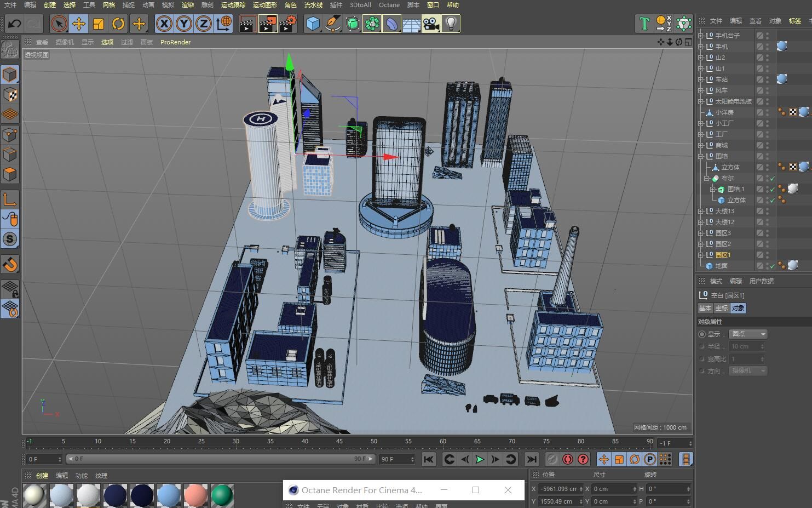
Task: Select the pink material swatch
Action: click(195, 495)
